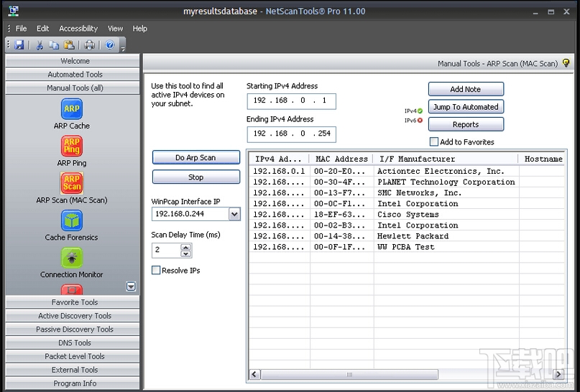This screenshot has height=392, width=580.
Task: Open the Accessibility menu
Action: (78, 29)
